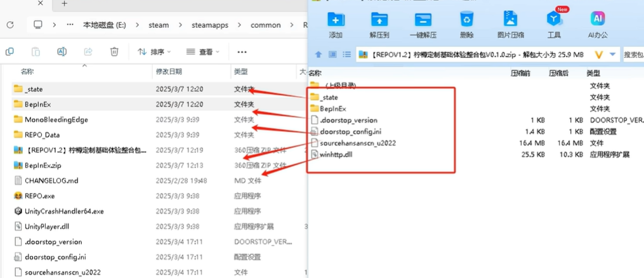
Task: Open the 排序 (Sort) dropdown
Action: tap(155, 51)
